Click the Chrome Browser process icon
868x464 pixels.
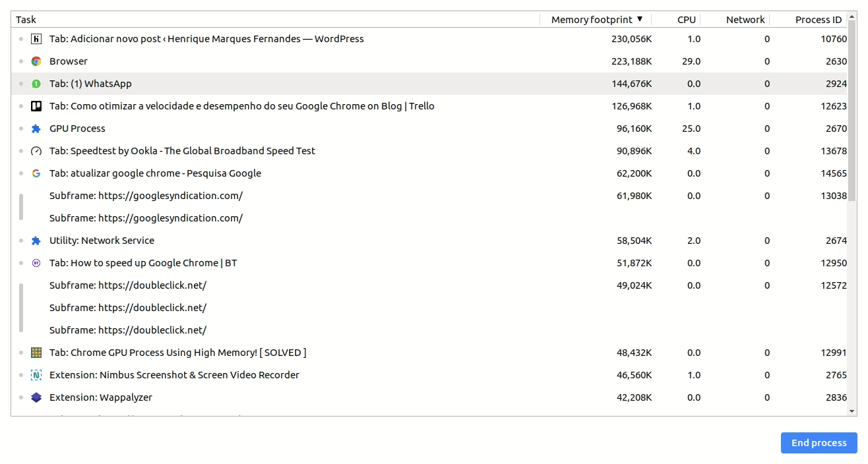coord(36,61)
